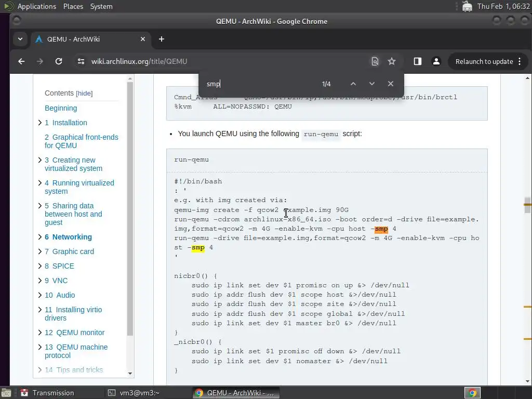Image resolution: width=532 pixels, height=399 pixels.
Task: Expand section 3 Creating new virtualized system
Action: [39, 160]
